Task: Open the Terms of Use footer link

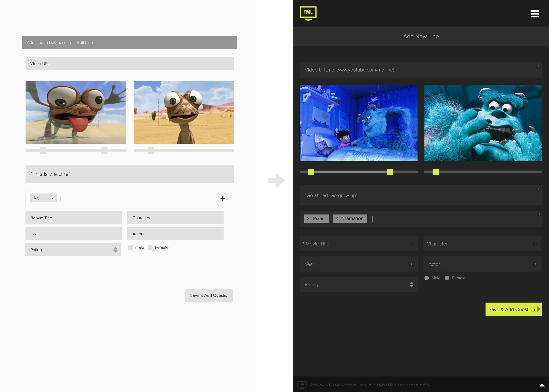Action: click(423, 385)
